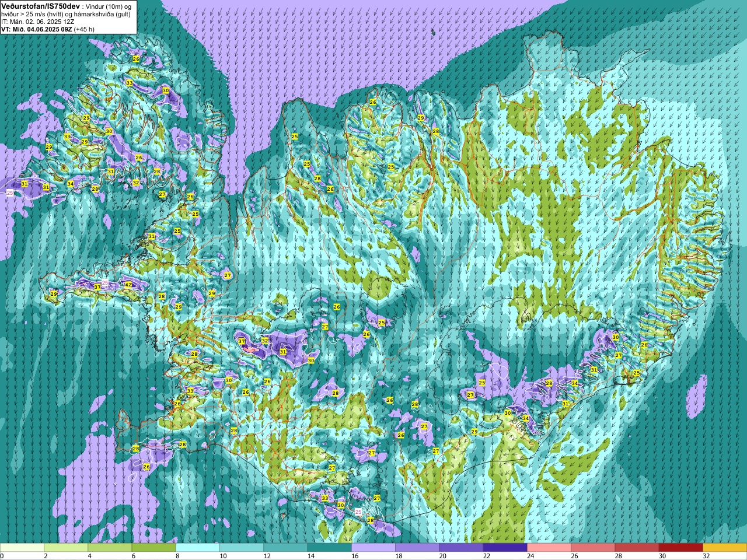Select the 6–8 olive green legend swatch
Viewport: 747px width, 560px height.
click(x=153, y=548)
